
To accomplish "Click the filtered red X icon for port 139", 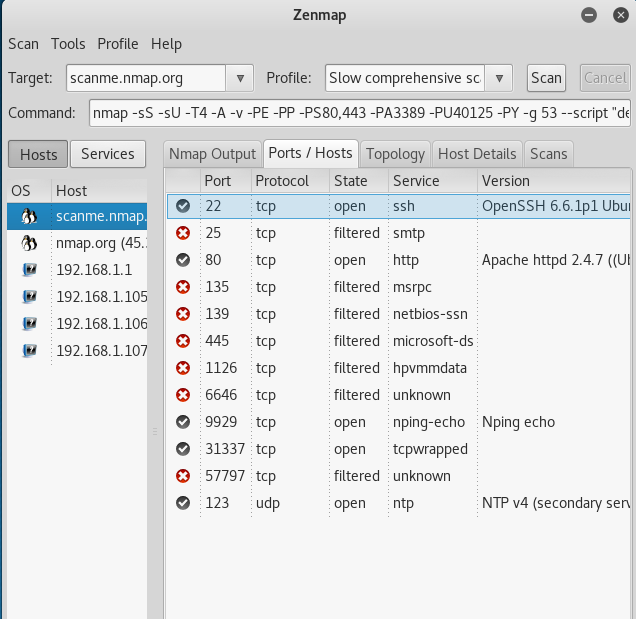I will point(183,314).
